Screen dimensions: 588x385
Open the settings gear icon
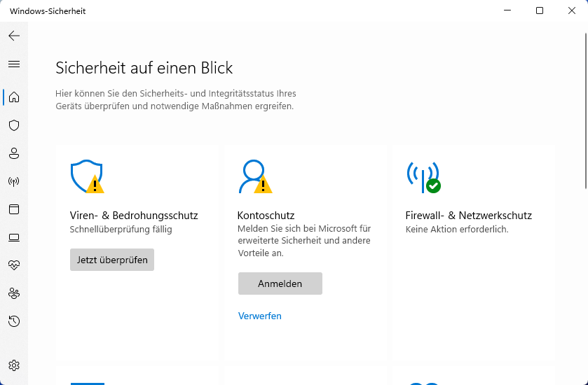[x=14, y=365]
